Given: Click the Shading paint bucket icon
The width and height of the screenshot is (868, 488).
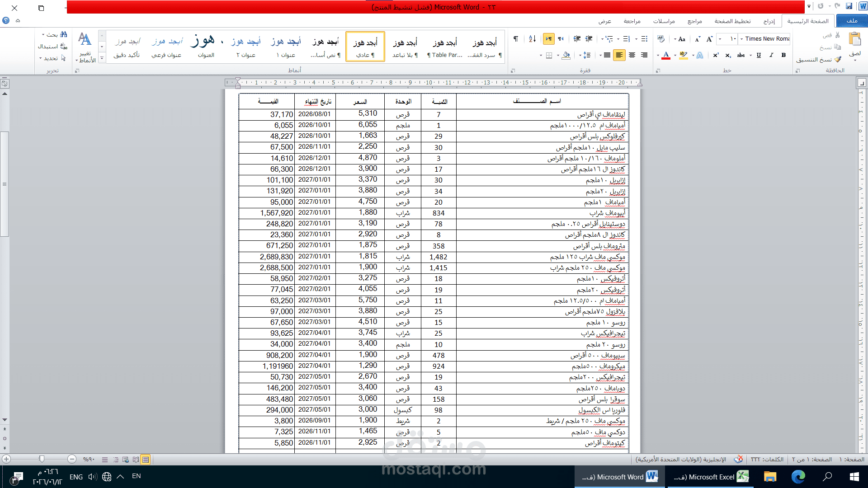Looking at the screenshot, I should (x=566, y=55).
